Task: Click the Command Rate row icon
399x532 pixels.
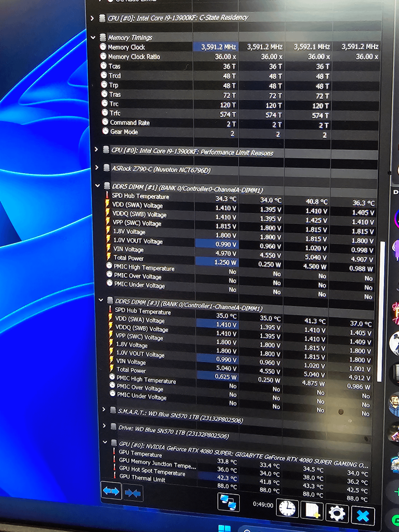Action: click(105, 122)
